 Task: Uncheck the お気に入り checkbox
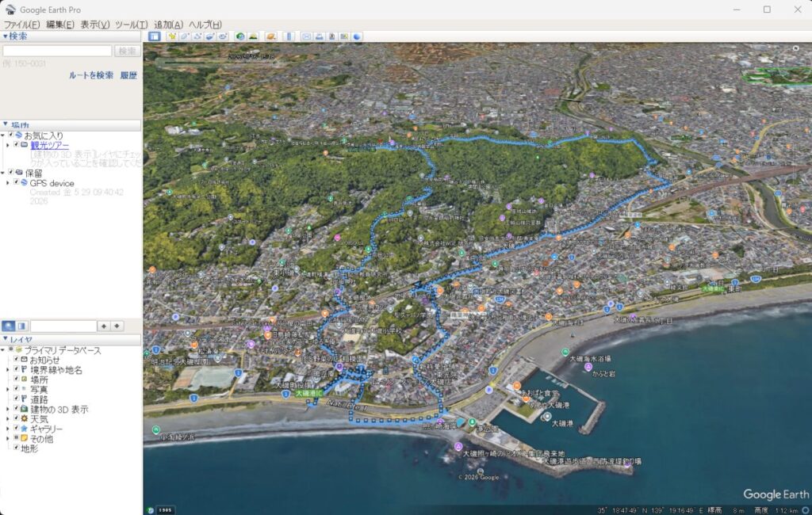click(11, 135)
